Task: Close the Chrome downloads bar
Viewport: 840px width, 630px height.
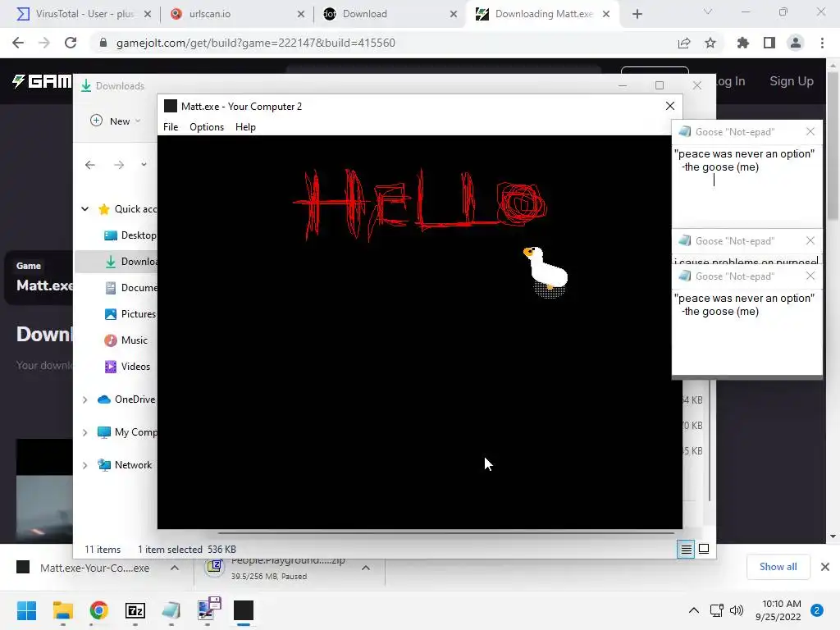Action: click(825, 567)
